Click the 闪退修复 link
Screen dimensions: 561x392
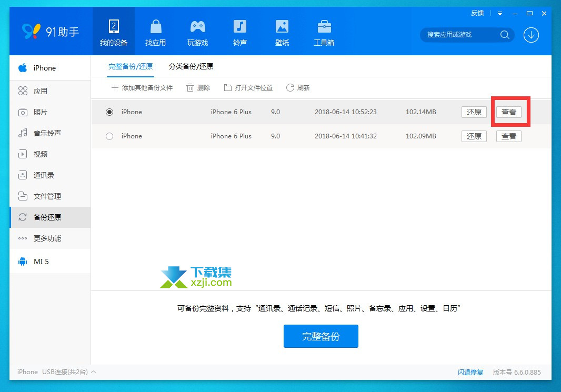(470, 373)
